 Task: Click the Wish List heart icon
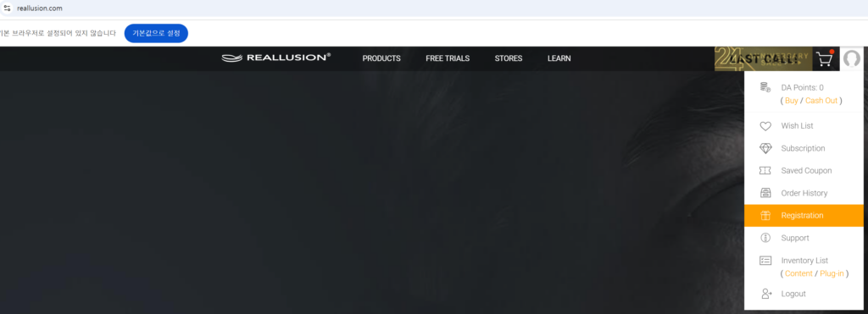[765, 126]
